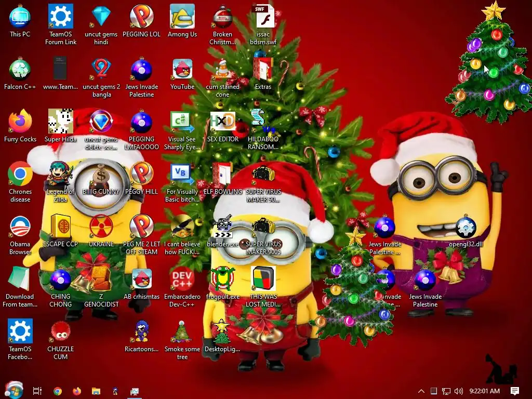Image resolution: width=532 pixels, height=399 pixels.
Task: Open the www.Team... shortcut icon
Action: [60, 69]
